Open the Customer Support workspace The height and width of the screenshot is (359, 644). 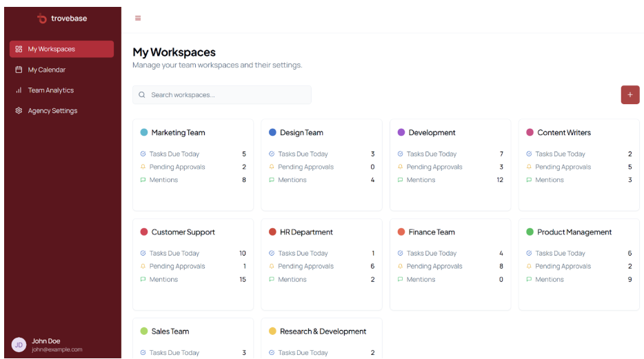point(193,264)
